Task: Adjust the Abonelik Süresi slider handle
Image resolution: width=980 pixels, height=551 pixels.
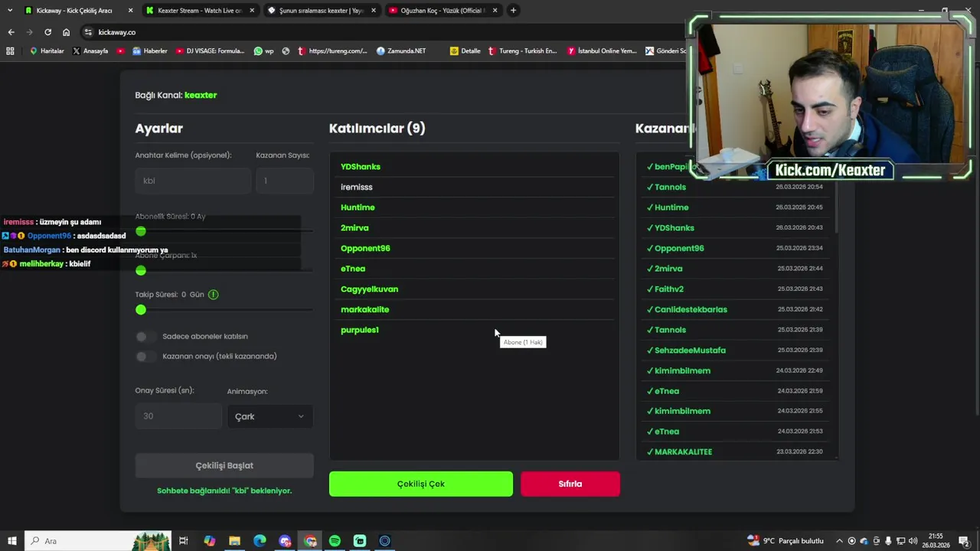Action: [x=141, y=231]
